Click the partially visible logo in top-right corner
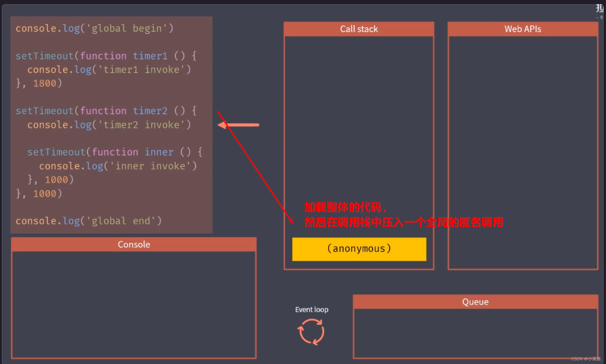The height and width of the screenshot is (364, 606). pos(600,9)
